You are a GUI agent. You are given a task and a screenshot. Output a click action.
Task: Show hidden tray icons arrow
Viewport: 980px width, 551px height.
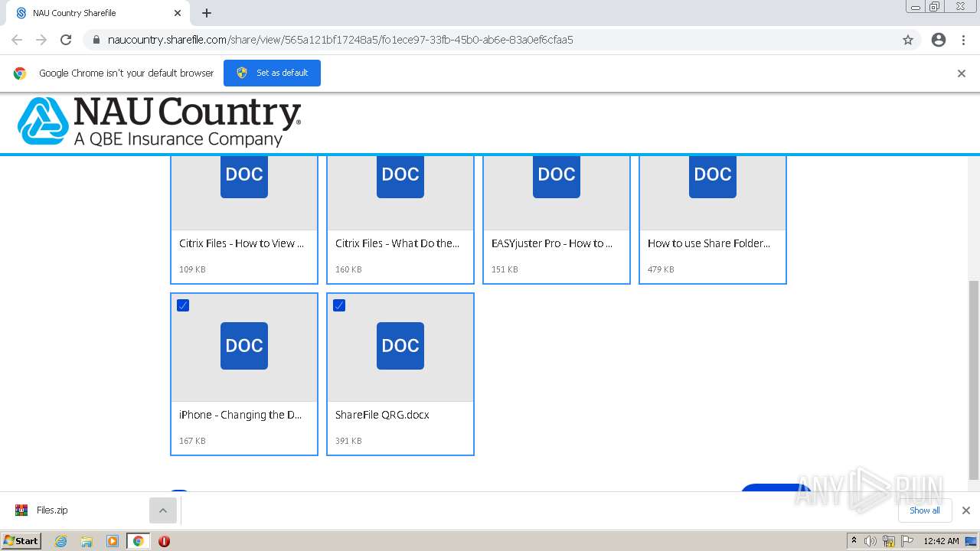(854, 541)
